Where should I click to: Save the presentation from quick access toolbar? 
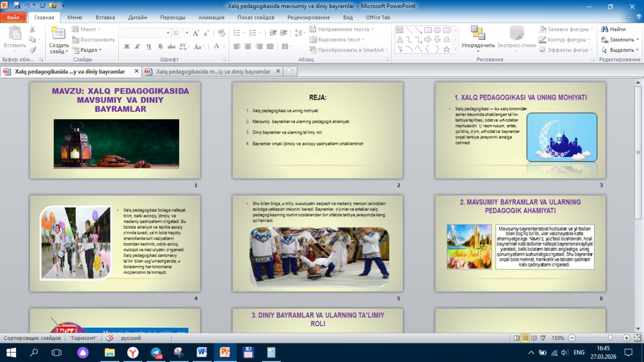click(x=17, y=6)
